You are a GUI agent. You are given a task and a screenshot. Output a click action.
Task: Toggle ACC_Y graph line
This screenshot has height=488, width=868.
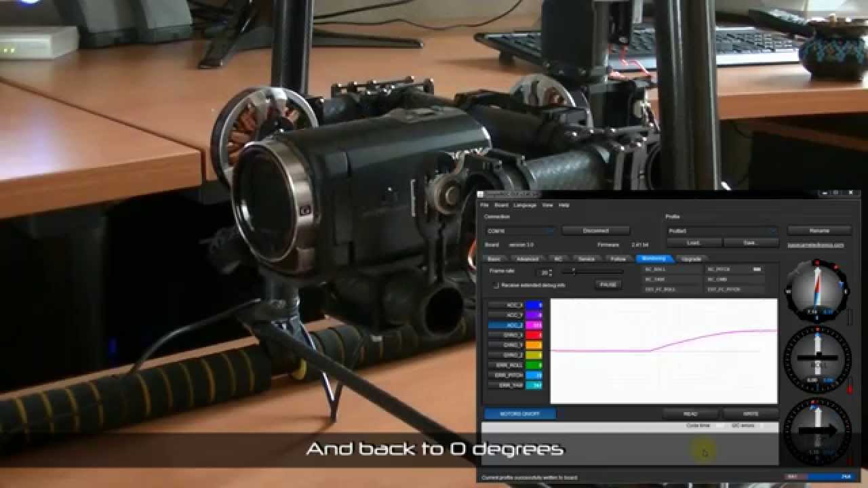coord(506,315)
